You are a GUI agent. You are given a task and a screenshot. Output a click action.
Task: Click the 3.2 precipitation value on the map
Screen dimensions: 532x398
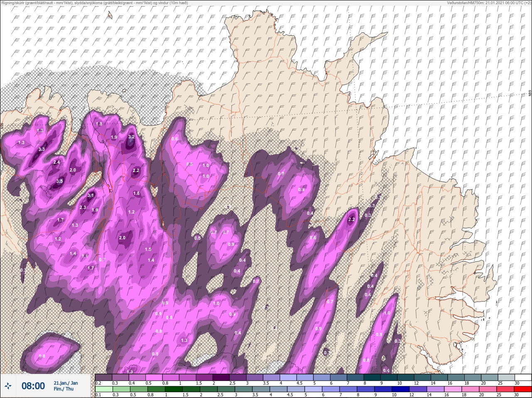pos(131,137)
